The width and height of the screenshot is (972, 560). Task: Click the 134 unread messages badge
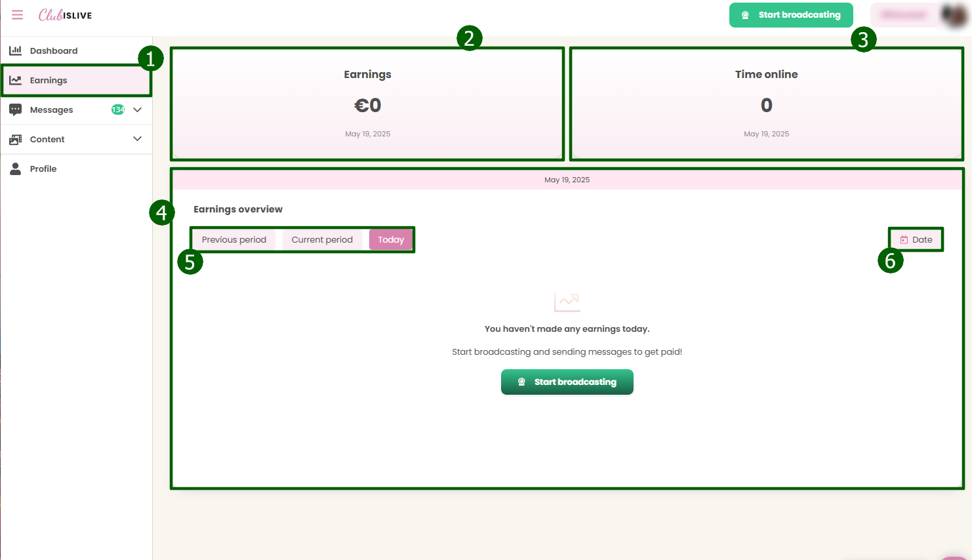[118, 110]
